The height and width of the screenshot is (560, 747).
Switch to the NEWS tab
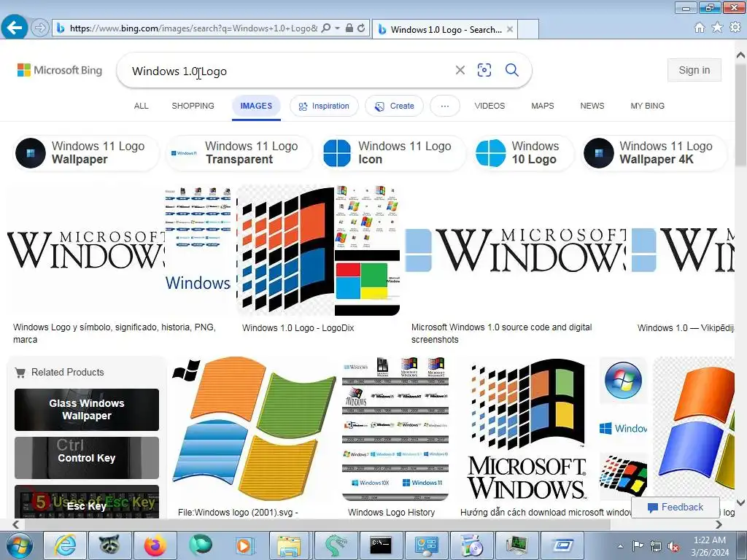pyautogui.click(x=592, y=106)
